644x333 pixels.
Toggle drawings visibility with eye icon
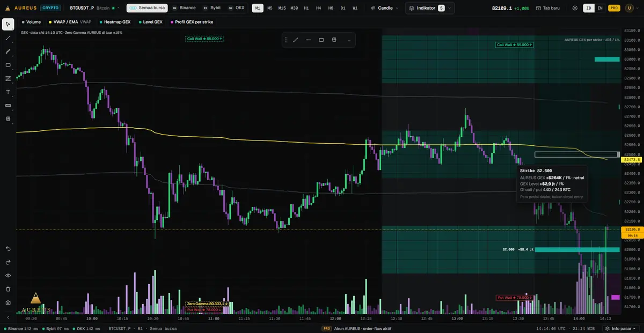point(8,276)
